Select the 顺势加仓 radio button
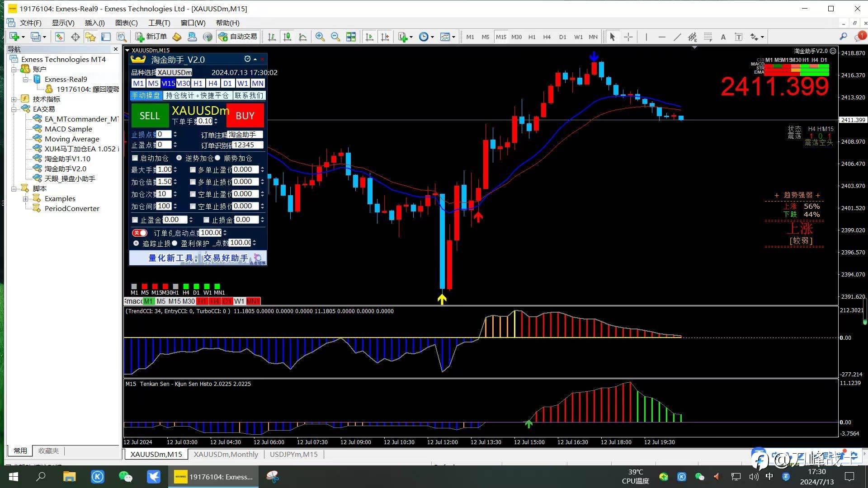 click(217, 158)
